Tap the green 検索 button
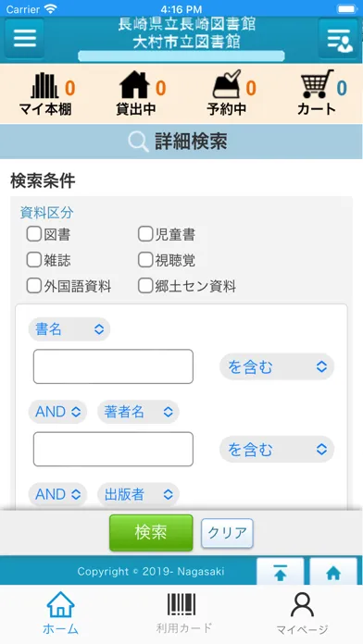The width and height of the screenshot is (363, 644). tap(151, 533)
